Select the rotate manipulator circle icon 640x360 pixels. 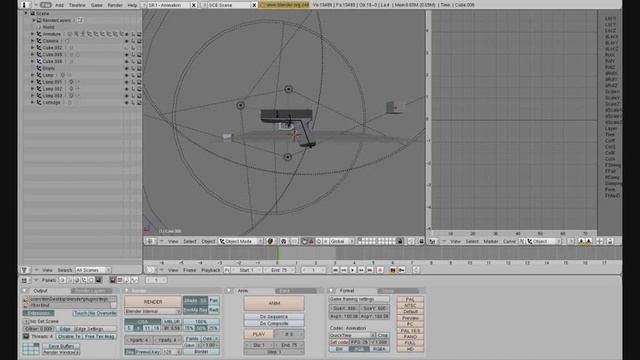tap(319, 241)
